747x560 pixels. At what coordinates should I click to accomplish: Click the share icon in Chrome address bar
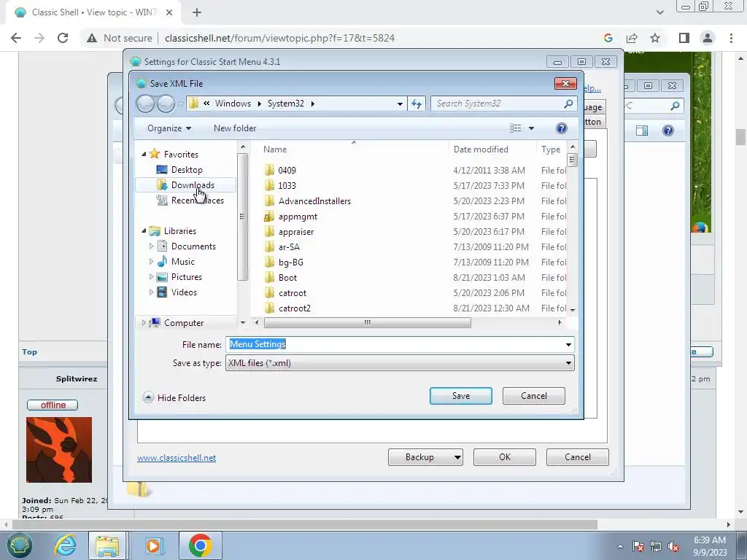[632, 38]
